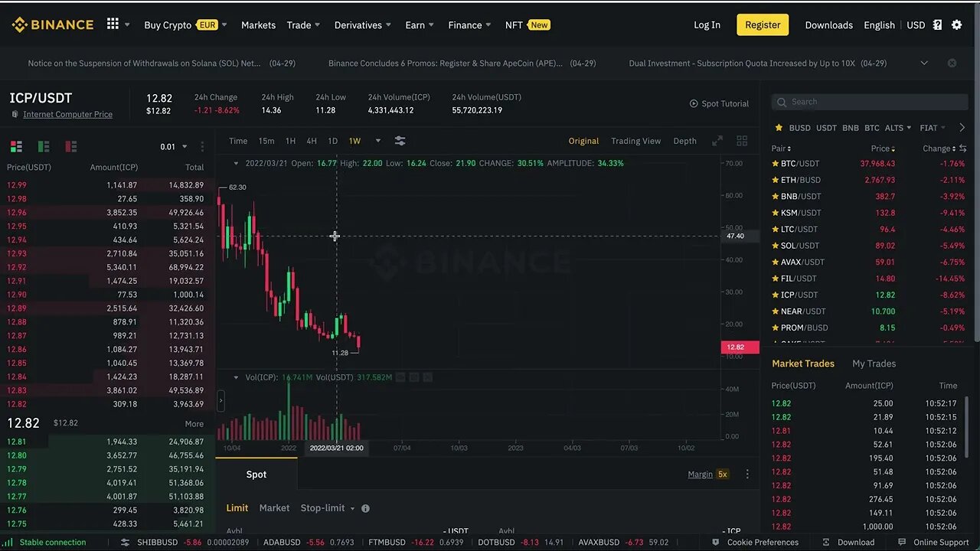
Task: Open the ALTS market dropdown
Action: click(x=899, y=128)
